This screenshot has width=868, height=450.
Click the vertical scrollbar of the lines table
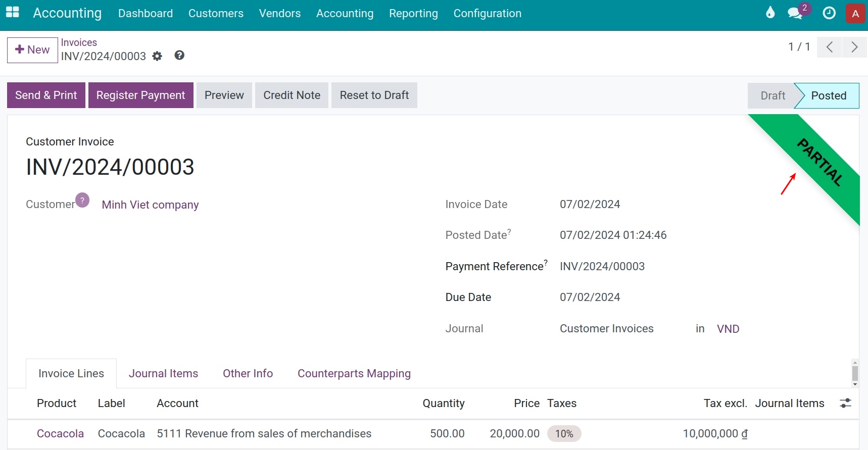coord(855,374)
